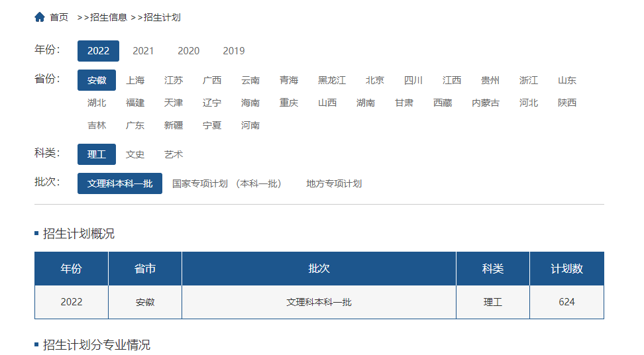Screen dimensions: 644x355
Task: Choose province 甘肃
Action: tap(404, 103)
